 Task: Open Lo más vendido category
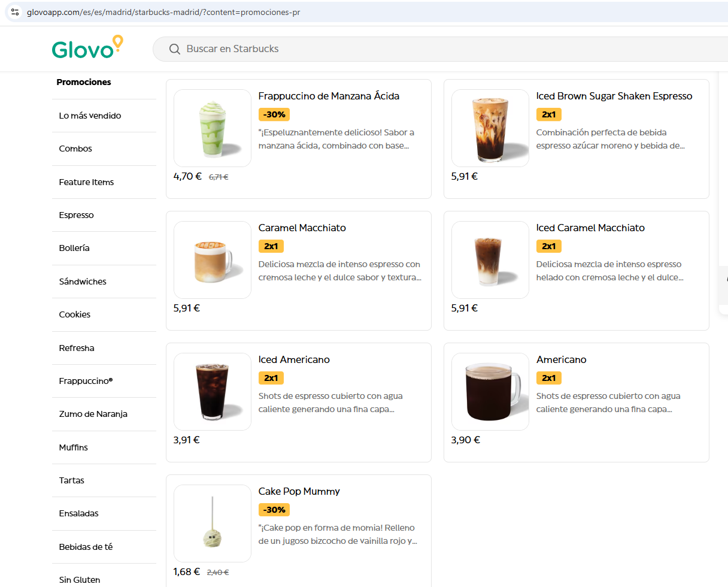(x=90, y=116)
